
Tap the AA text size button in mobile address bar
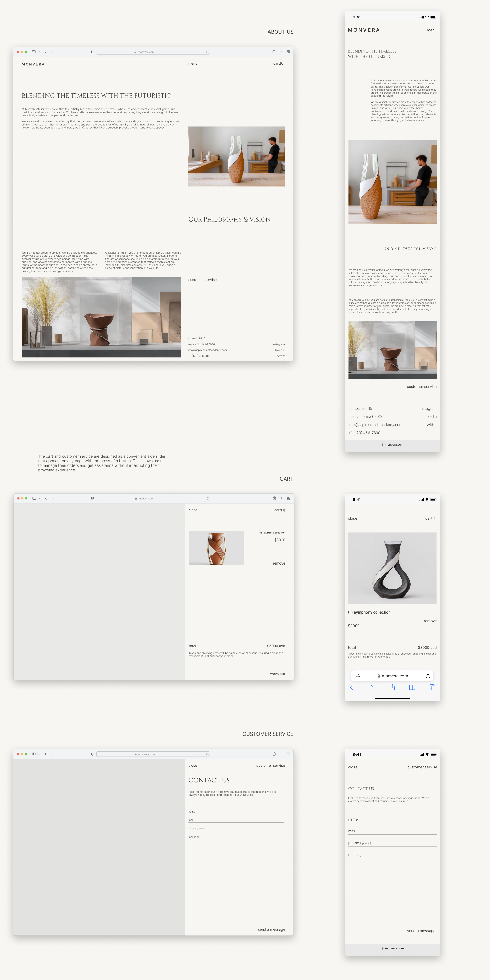(x=357, y=676)
